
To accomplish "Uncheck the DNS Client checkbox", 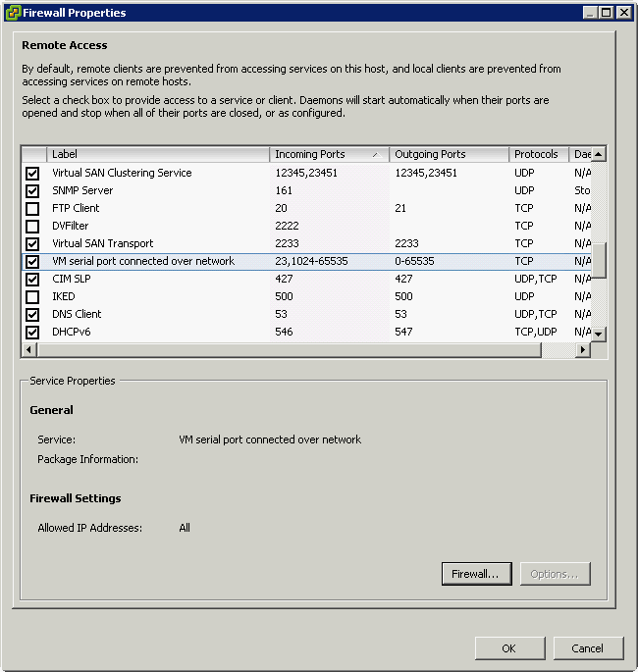I will pos(32,315).
